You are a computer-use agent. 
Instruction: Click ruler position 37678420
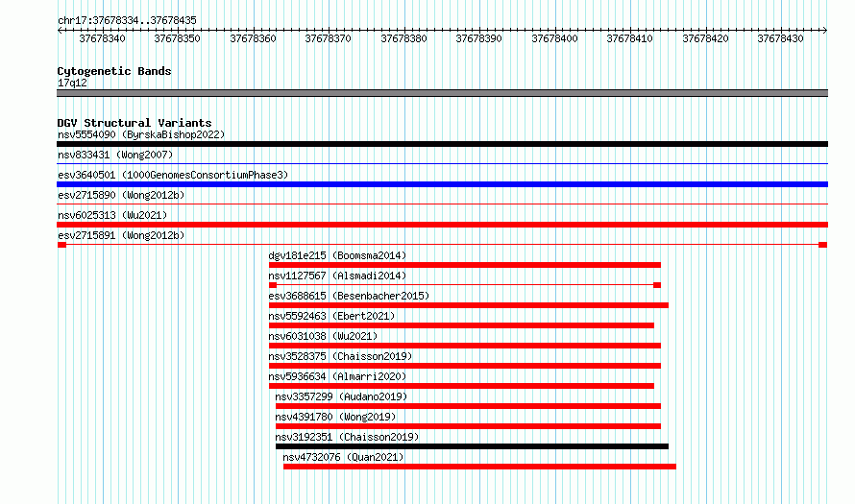click(x=705, y=38)
